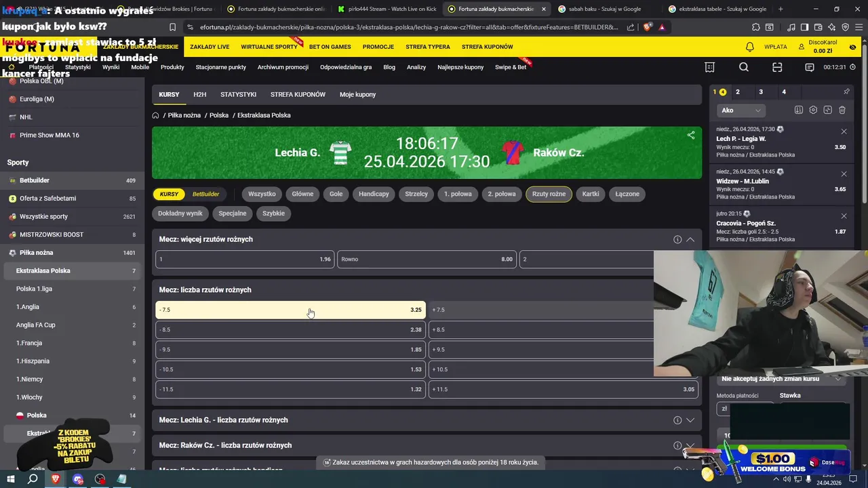The height and width of the screenshot is (488, 868).
Task: Open Windows taskbar search
Action: click(x=33, y=479)
